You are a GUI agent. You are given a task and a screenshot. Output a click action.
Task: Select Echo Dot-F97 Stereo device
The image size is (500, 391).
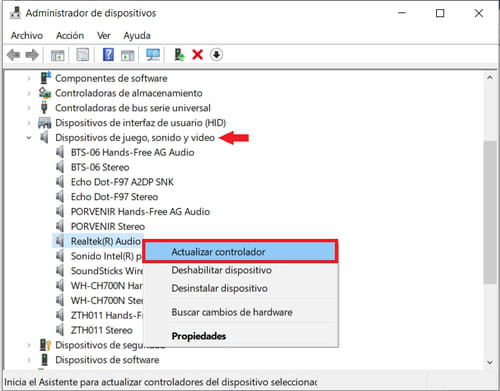114,197
